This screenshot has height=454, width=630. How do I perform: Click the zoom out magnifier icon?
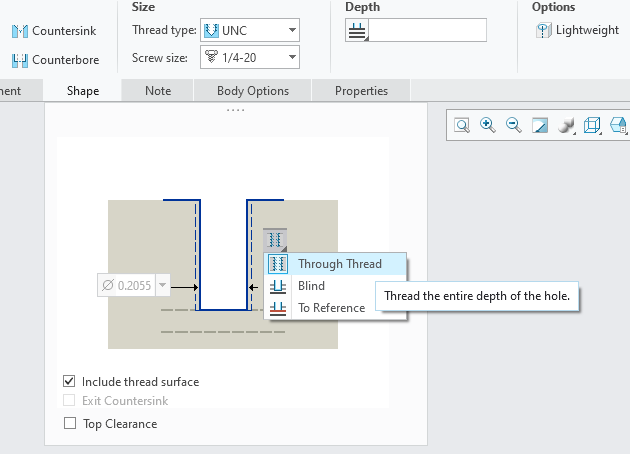(514, 125)
